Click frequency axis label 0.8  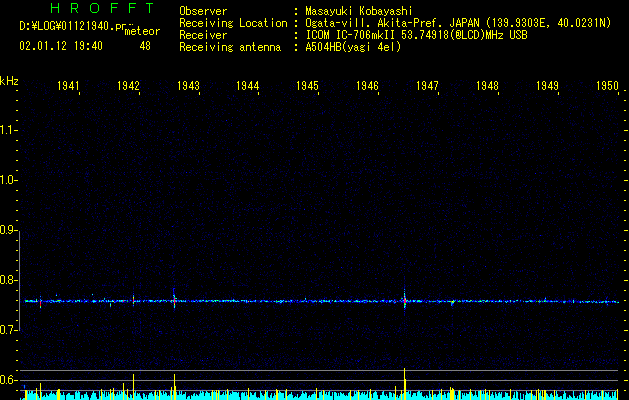tap(9, 280)
